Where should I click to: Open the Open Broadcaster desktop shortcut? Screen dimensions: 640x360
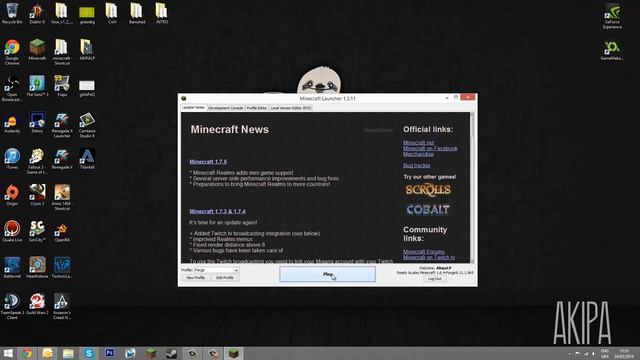[x=12, y=88]
